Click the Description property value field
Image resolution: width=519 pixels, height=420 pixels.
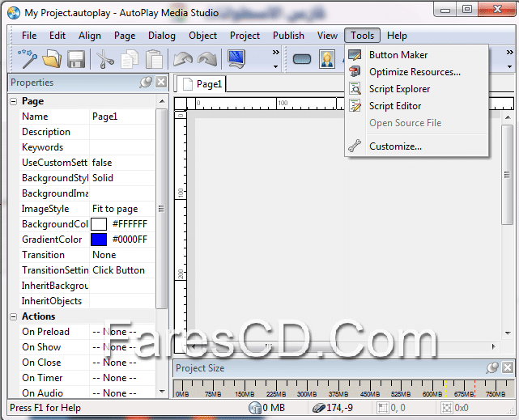(x=122, y=132)
